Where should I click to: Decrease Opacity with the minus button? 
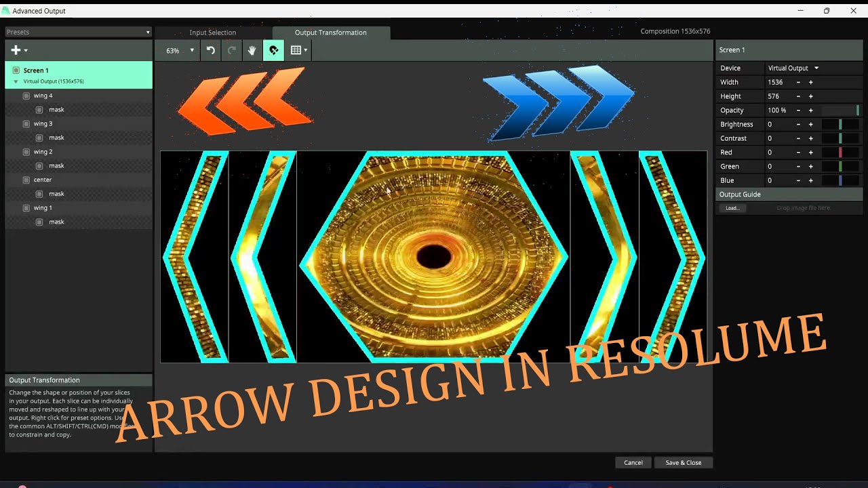coord(798,110)
